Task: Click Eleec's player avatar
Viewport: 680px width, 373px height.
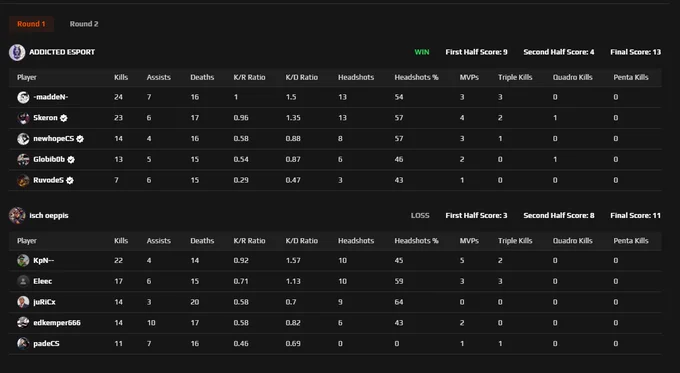Action: coord(23,281)
